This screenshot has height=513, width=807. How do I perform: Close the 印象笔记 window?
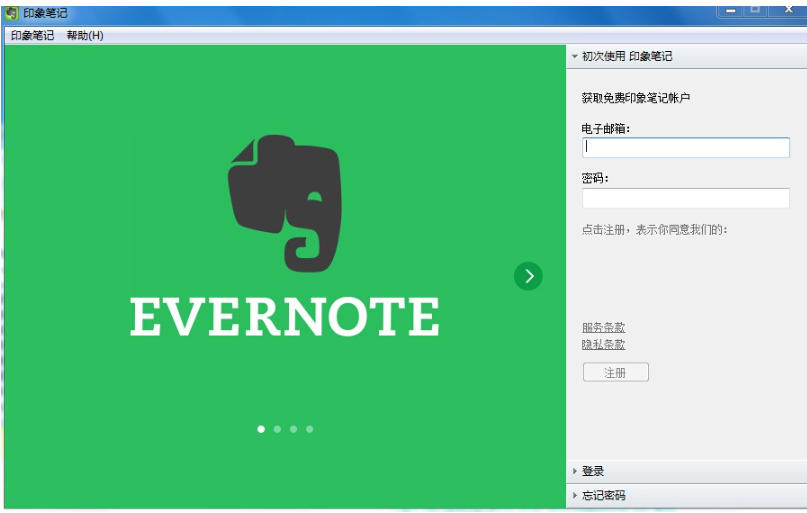[x=788, y=10]
